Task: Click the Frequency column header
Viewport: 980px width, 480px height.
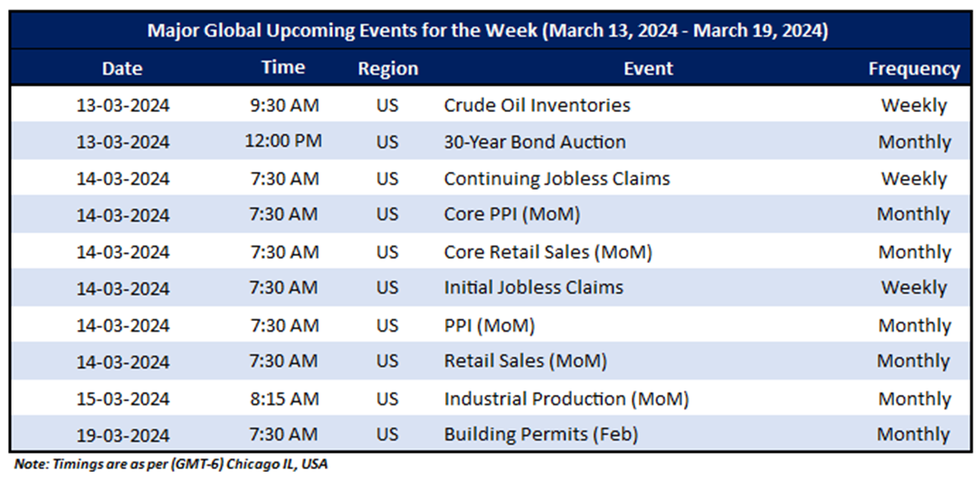Action: pos(913,69)
